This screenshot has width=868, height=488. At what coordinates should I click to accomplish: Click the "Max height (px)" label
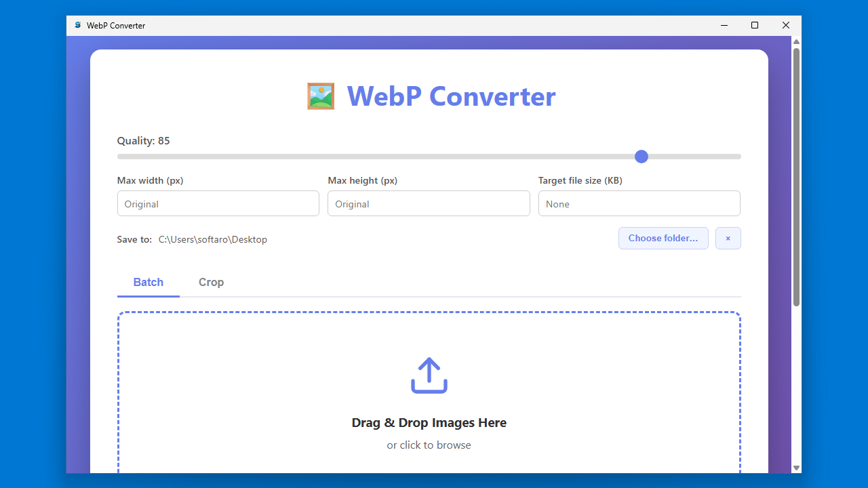tap(363, 181)
